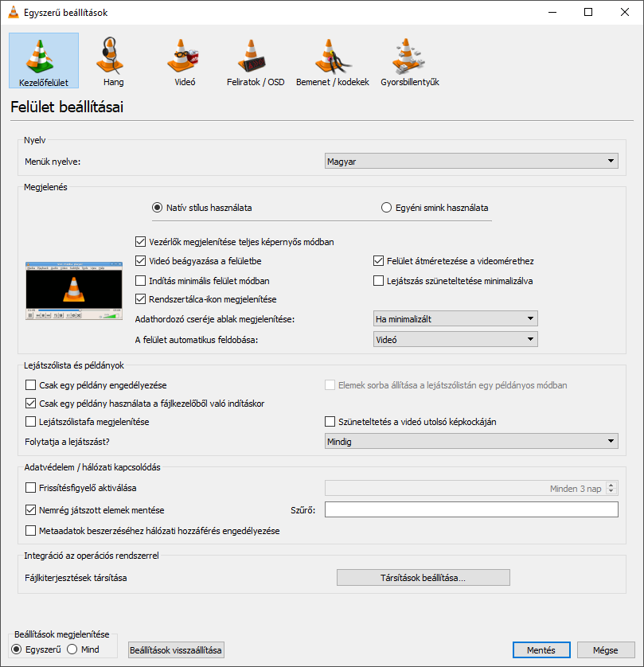Image resolution: width=644 pixels, height=667 pixels.
Task: Open the Adathordozó cseréje Ha minimalizált dropdown
Action: [x=455, y=318]
